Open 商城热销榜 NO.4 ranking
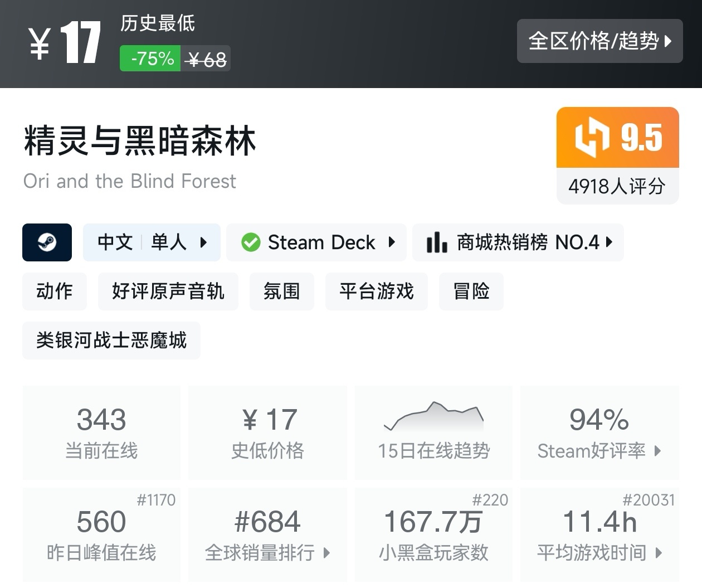The image size is (702, 588). click(x=518, y=242)
